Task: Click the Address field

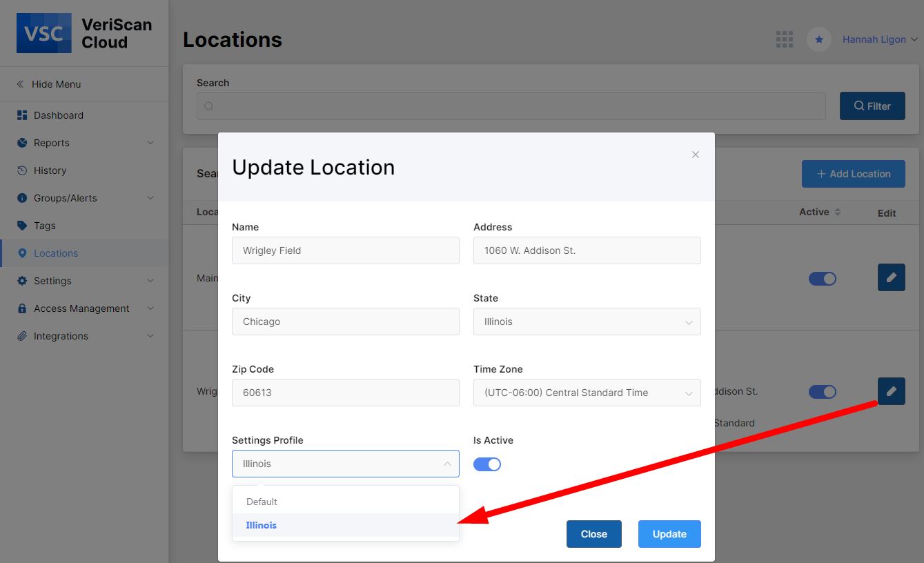Action: pos(587,250)
